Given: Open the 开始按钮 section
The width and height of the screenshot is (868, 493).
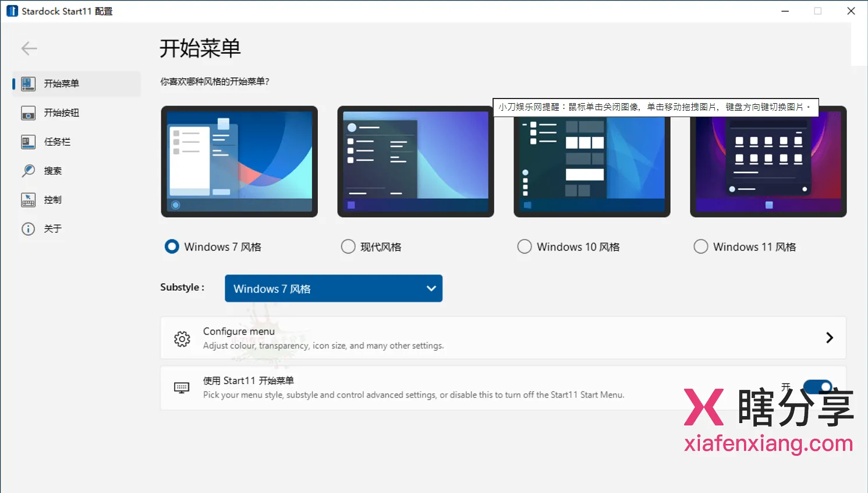Looking at the screenshot, I should [x=76, y=112].
